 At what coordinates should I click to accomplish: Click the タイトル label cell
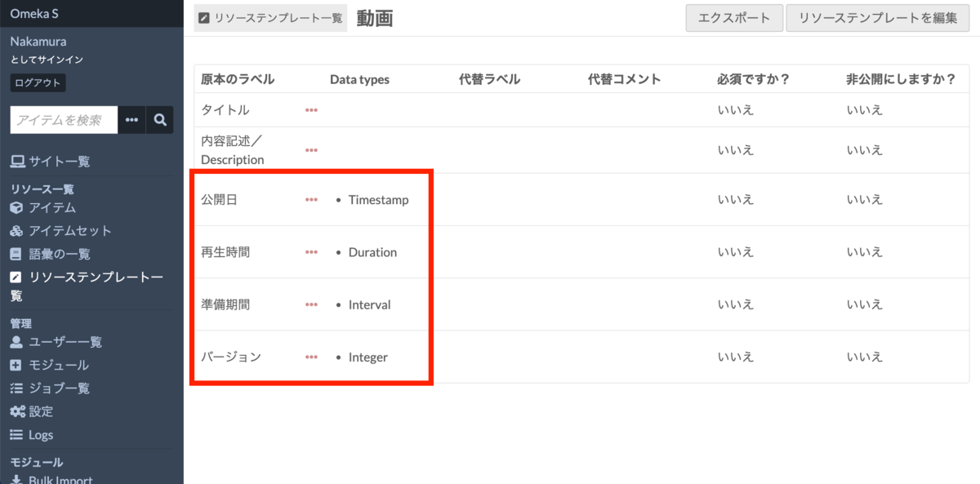[x=225, y=110]
